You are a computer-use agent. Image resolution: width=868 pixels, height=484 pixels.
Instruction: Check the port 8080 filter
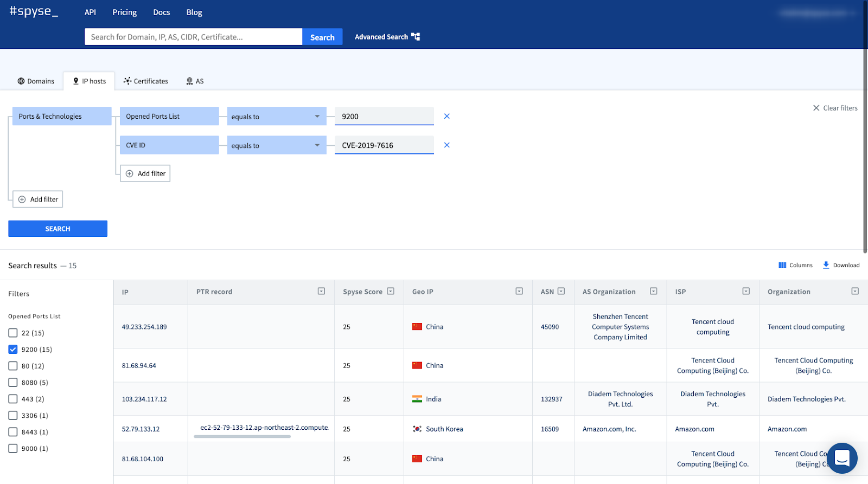coord(13,383)
